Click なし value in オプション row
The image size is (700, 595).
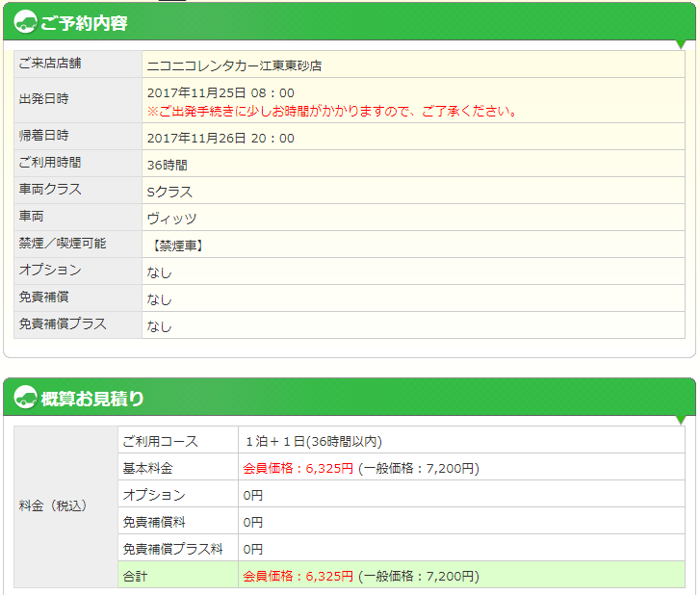(160, 272)
